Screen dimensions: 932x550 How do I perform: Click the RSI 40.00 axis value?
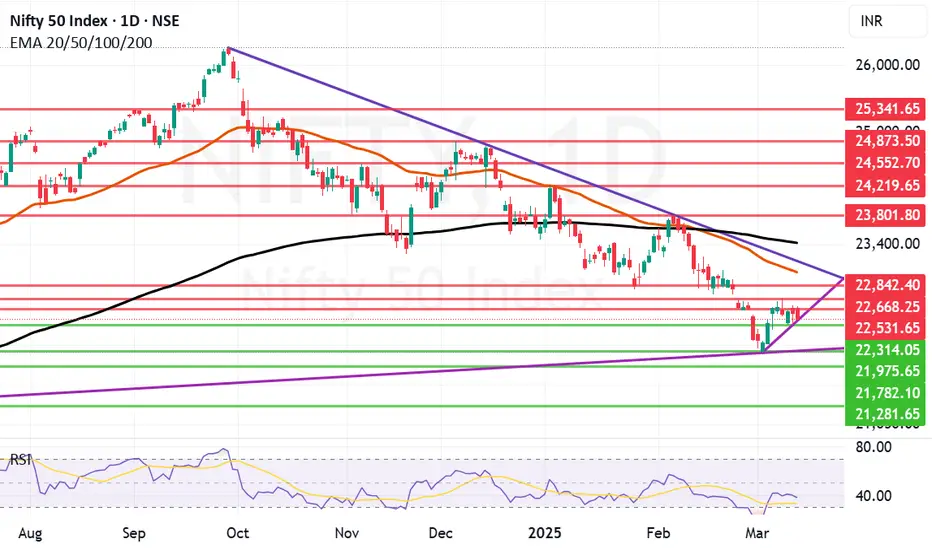pos(873,495)
